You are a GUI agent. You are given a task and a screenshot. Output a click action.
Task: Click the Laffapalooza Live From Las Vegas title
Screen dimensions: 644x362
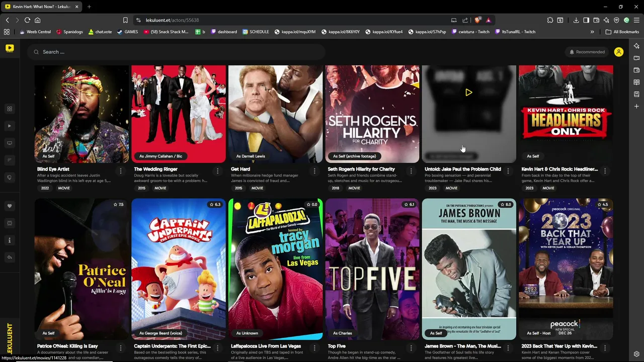pyautogui.click(x=266, y=346)
